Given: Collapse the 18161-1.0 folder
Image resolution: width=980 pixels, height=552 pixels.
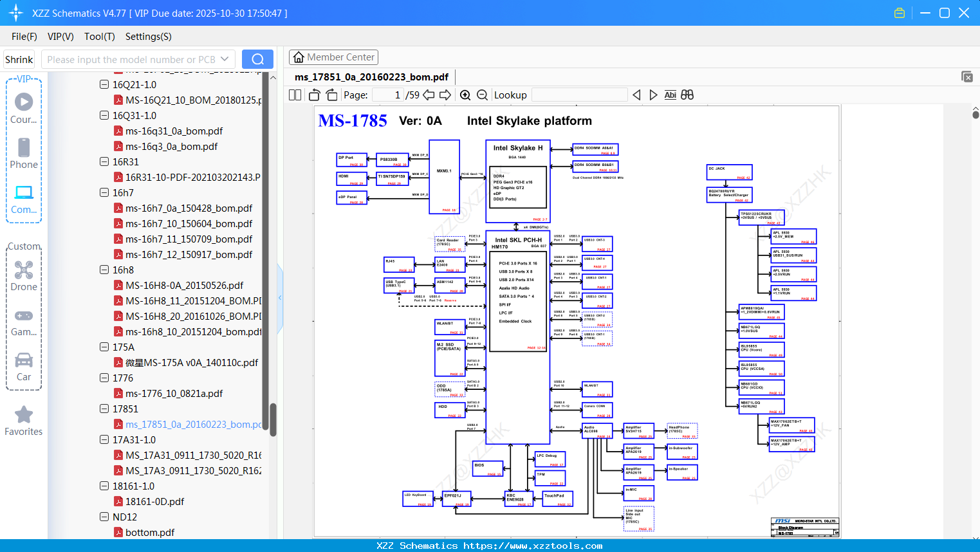Looking at the screenshot, I should pyautogui.click(x=104, y=486).
